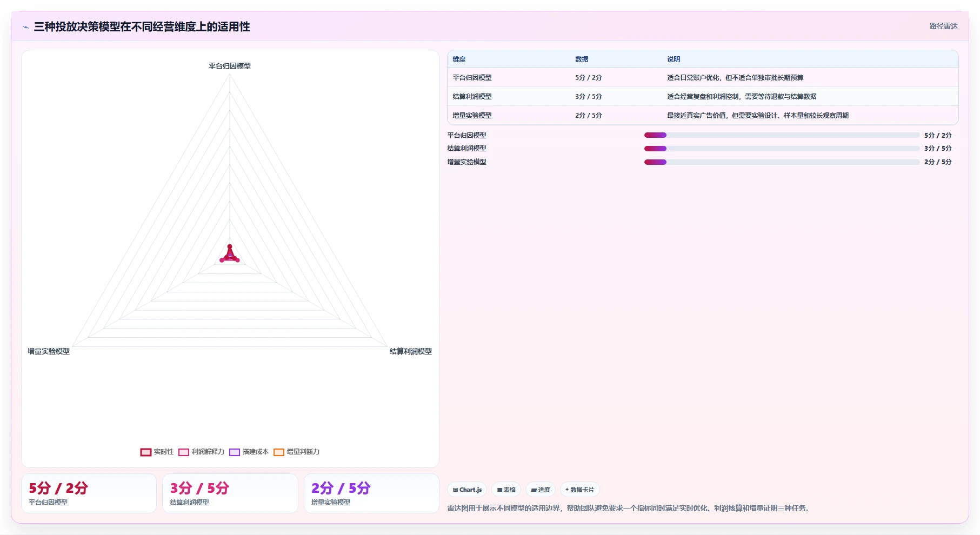
Task: Select the 平台归因模型 table row name
Action: click(x=472, y=78)
